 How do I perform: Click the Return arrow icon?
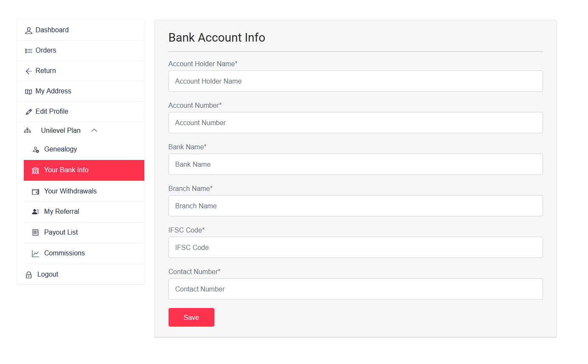point(29,71)
